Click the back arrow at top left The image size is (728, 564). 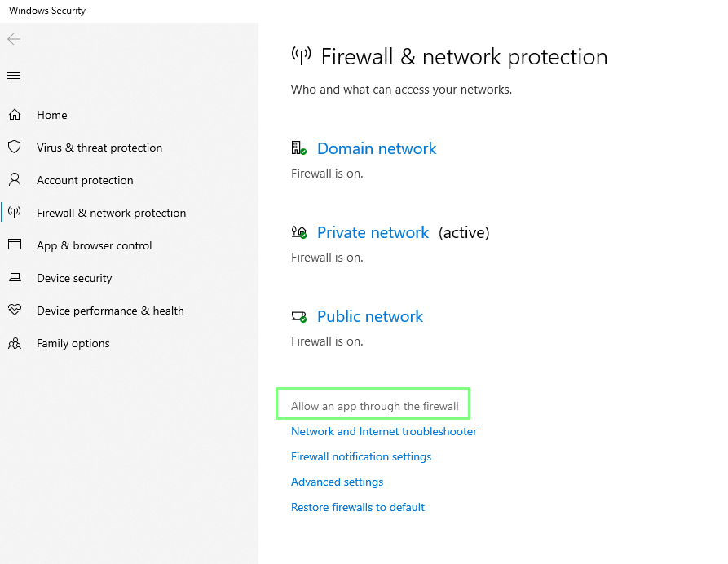13,39
